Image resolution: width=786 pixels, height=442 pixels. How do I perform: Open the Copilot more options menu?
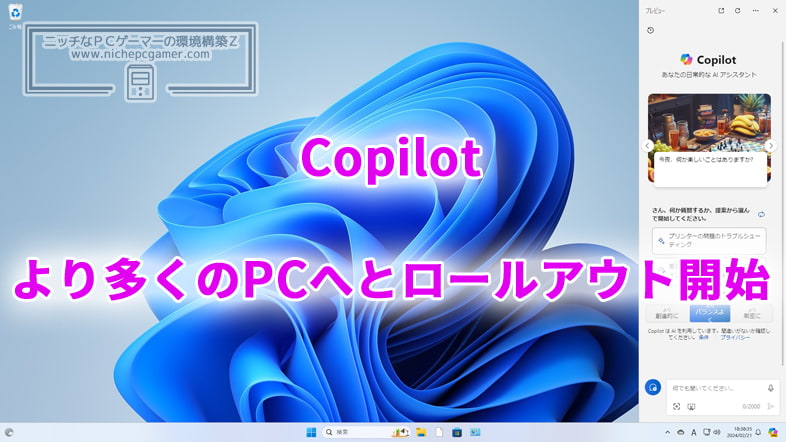pyautogui.click(x=755, y=10)
